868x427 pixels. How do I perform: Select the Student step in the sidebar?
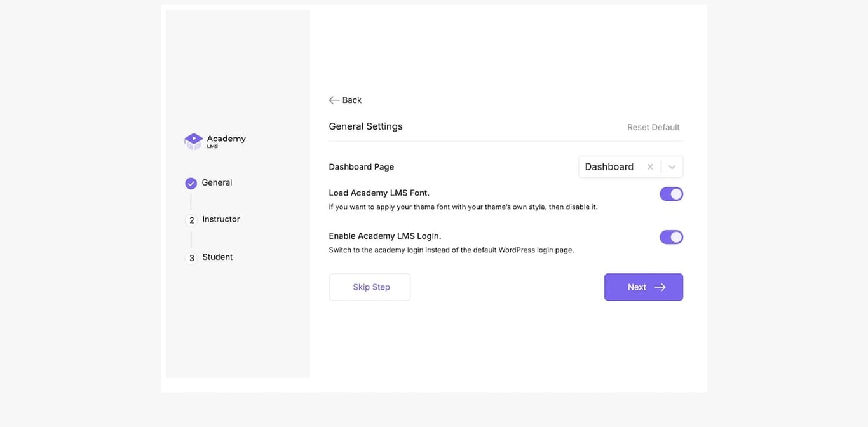pyautogui.click(x=217, y=257)
